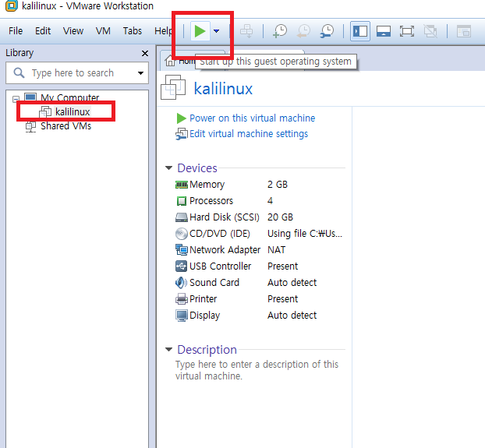The width and height of the screenshot is (485, 448).
Task: Click the kalilinux heading title
Action: coord(223,89)
